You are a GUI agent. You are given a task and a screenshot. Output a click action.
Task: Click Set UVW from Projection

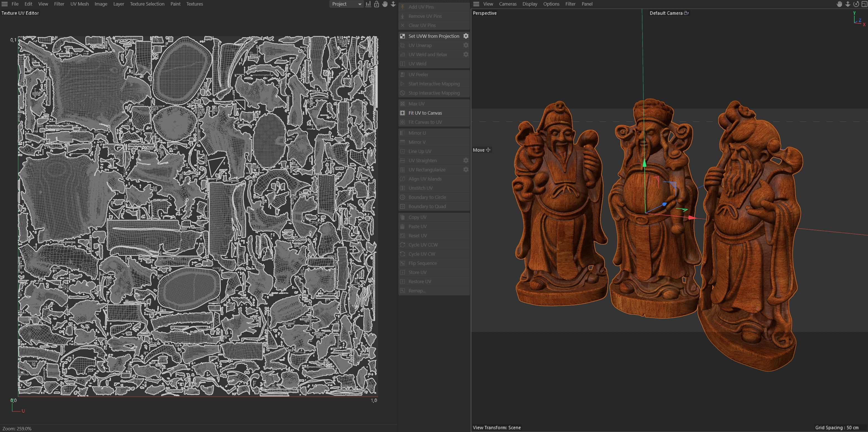pyautogui.click(x=433, y=36)
